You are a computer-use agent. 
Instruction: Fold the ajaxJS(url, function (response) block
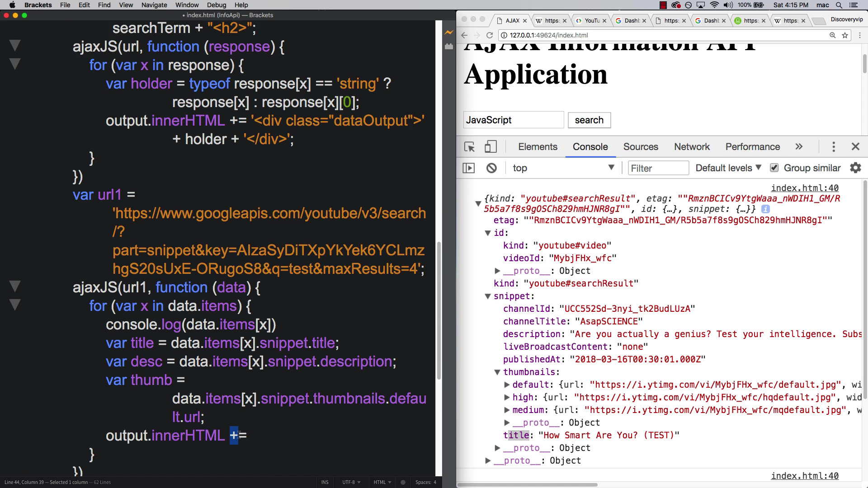tap(15, 46)
